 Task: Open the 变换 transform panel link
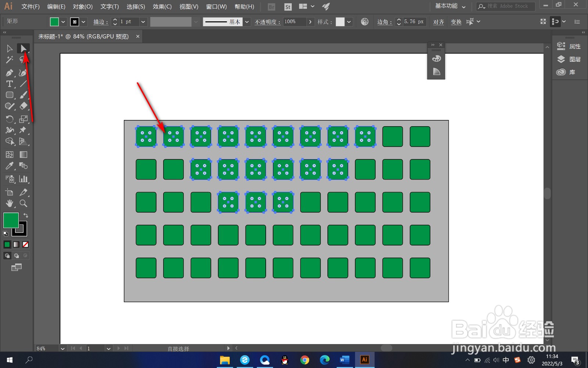pyautogui.click(x=456, y=22)
